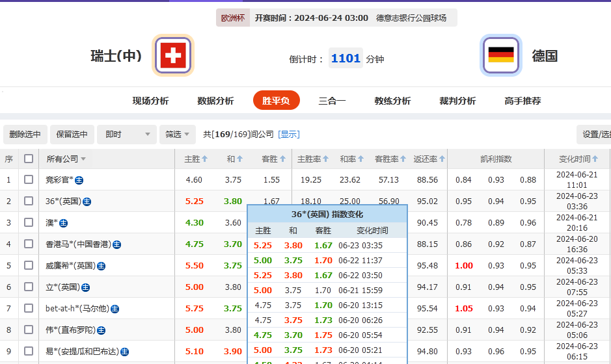Click the 主 badge beside 香港马*(中国香港)
Image resolution: width=611 pixels, height=364 pixels.
pos(116,244)
